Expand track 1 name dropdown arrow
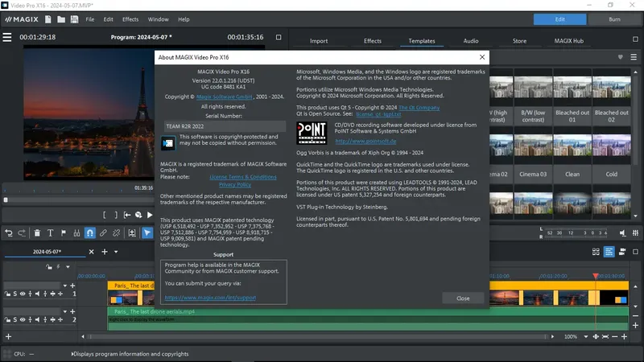 (x=65, y=286)
